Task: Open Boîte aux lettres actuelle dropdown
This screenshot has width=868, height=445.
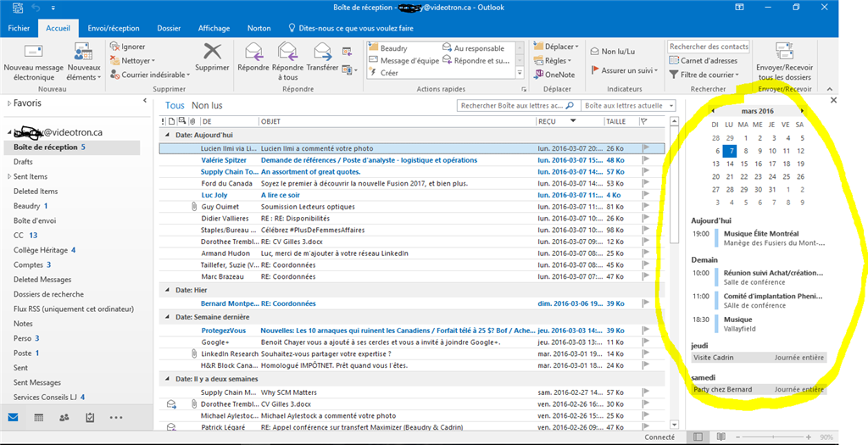Action: (629, 105)
